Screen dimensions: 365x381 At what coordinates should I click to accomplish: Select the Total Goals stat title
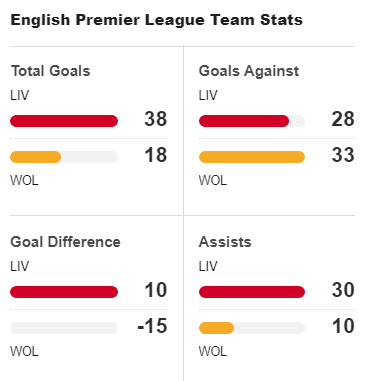click(x=51, y=71)
